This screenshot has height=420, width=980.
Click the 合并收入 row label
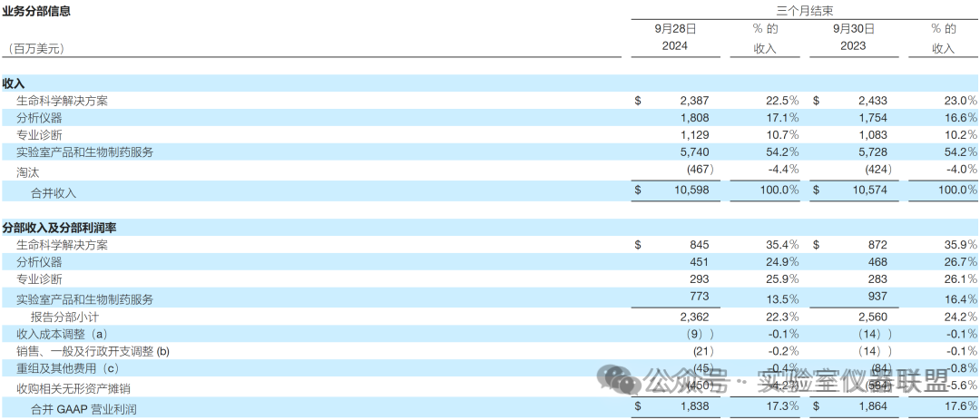point(54,192)
